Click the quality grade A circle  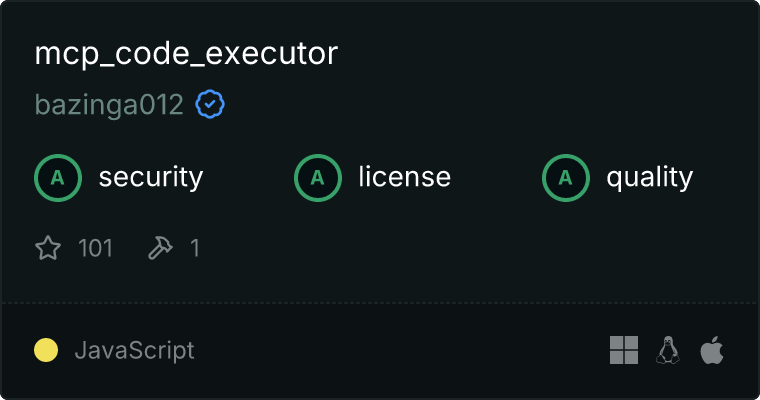(566, 178)
